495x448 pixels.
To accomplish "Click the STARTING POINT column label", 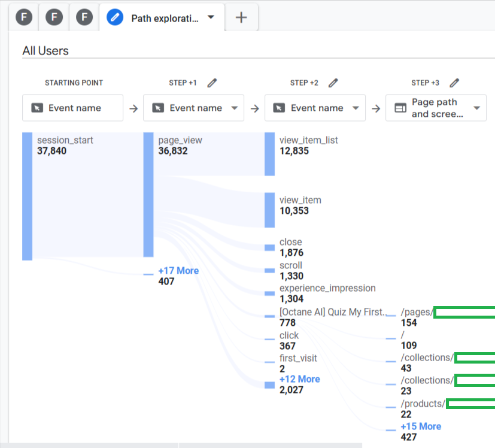I will [x=74, y=83].
